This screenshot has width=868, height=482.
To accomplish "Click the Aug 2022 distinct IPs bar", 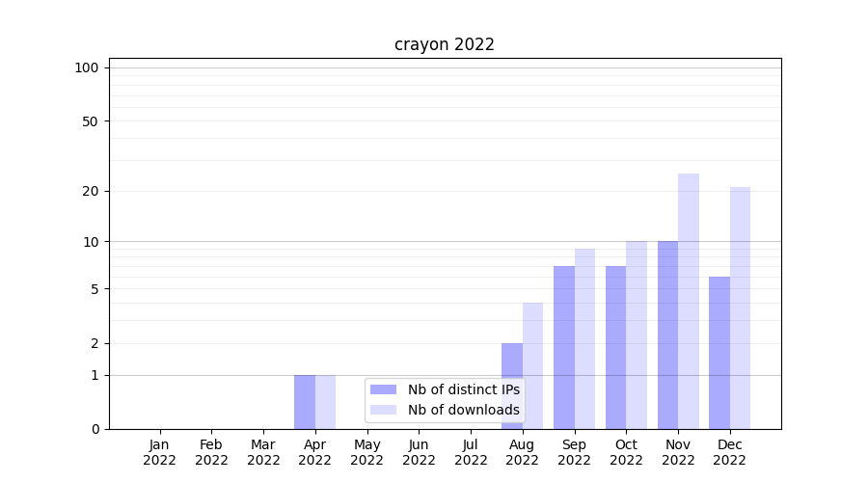I will pyautogui.click(x=512, y=386).
